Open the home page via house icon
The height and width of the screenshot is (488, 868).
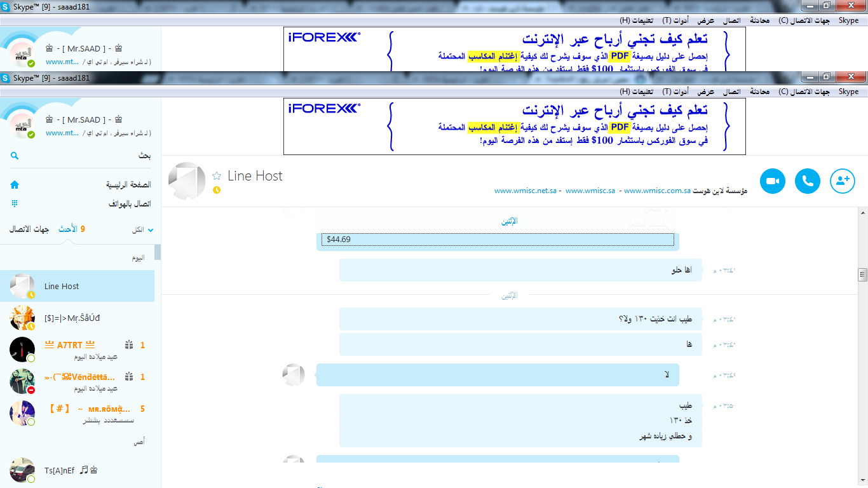tap(15, 185)
